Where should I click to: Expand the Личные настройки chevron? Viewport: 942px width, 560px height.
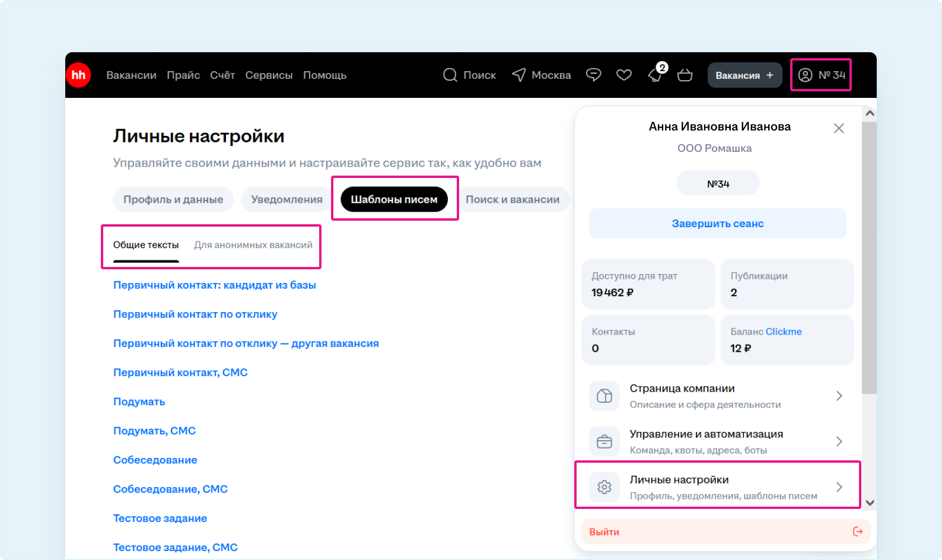pyautogui.click(x=839, y=487)
